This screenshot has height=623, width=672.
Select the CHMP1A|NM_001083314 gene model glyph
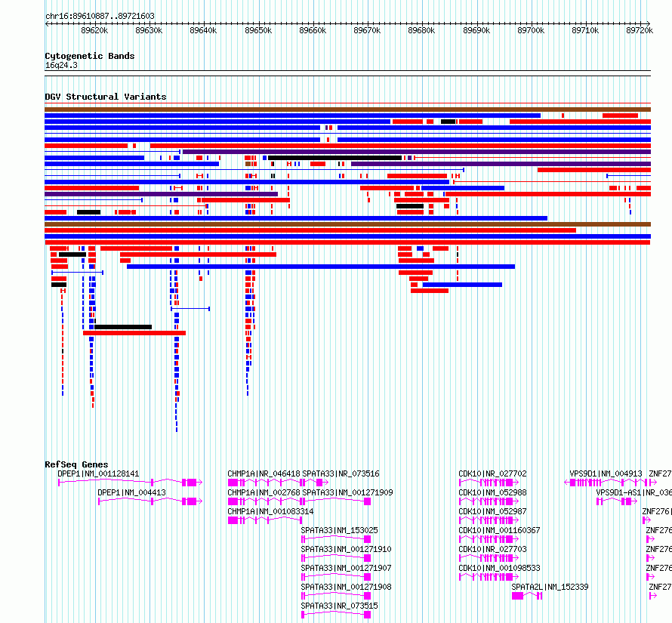pyautogui.click(x=265, y=520)
